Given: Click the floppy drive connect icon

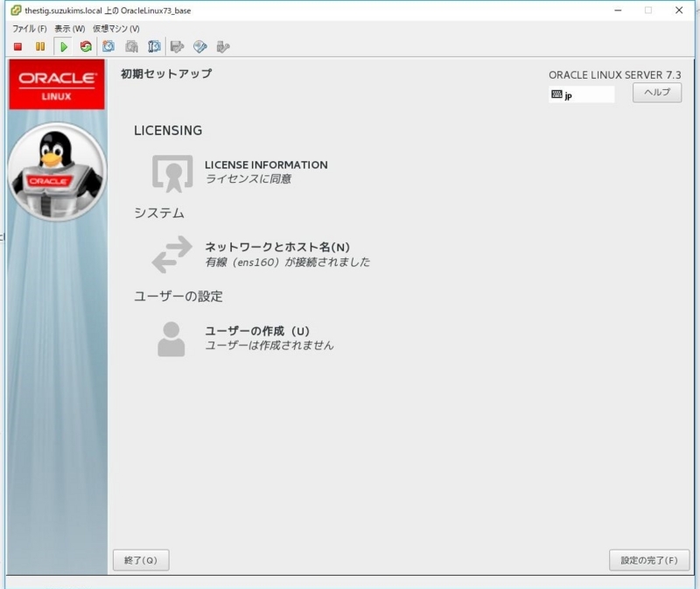Looking at the screenshot, I should 178,46.
